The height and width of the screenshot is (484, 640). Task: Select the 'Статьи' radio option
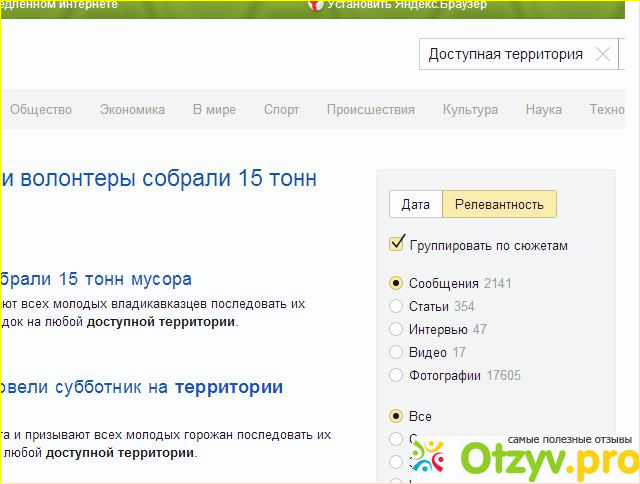[397, 306]
